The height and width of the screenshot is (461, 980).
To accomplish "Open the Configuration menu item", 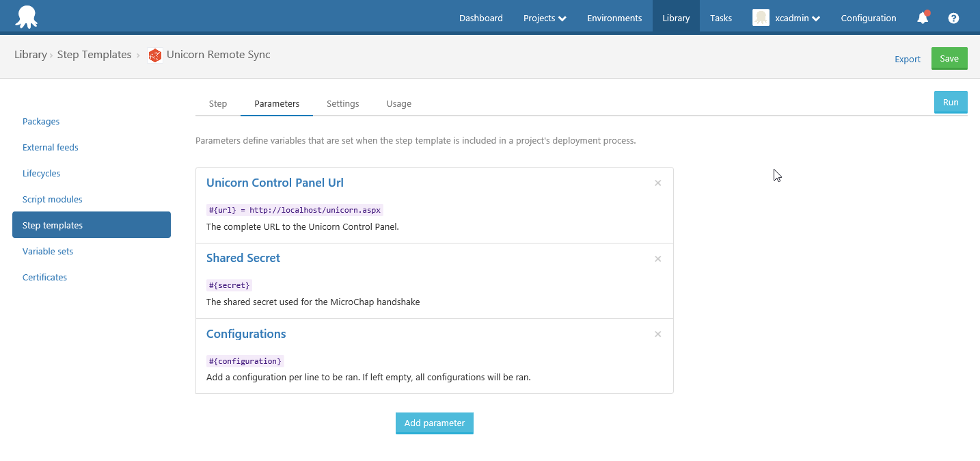I will point(869,18).
